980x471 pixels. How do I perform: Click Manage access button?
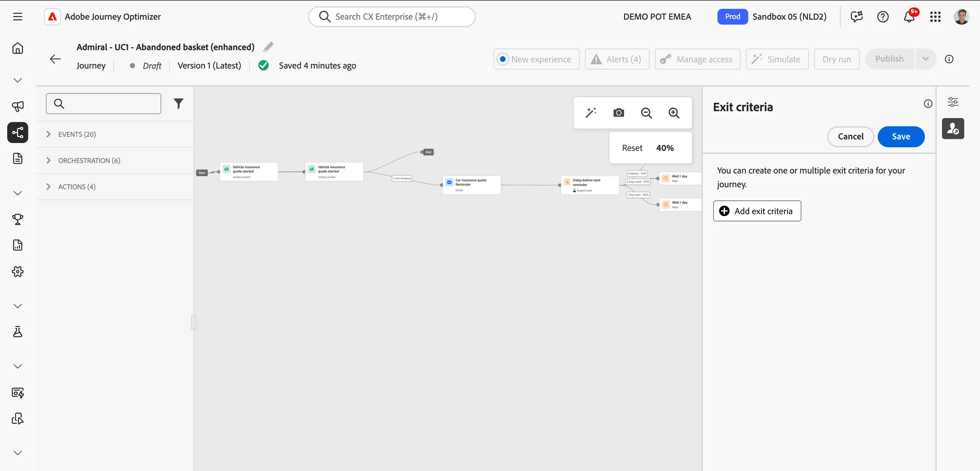pyautogui.click(x=697, y=59)
